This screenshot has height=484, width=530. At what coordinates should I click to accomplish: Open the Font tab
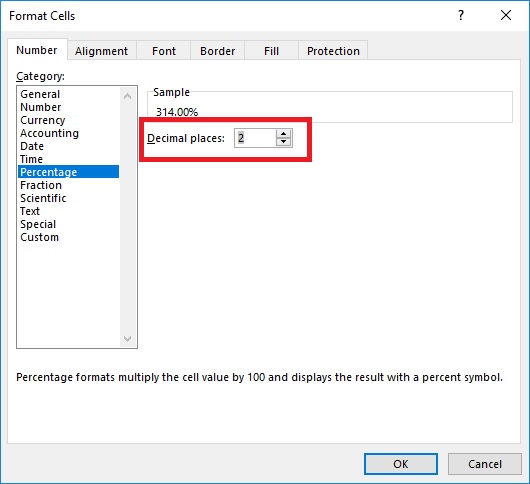tap(164, 51)
